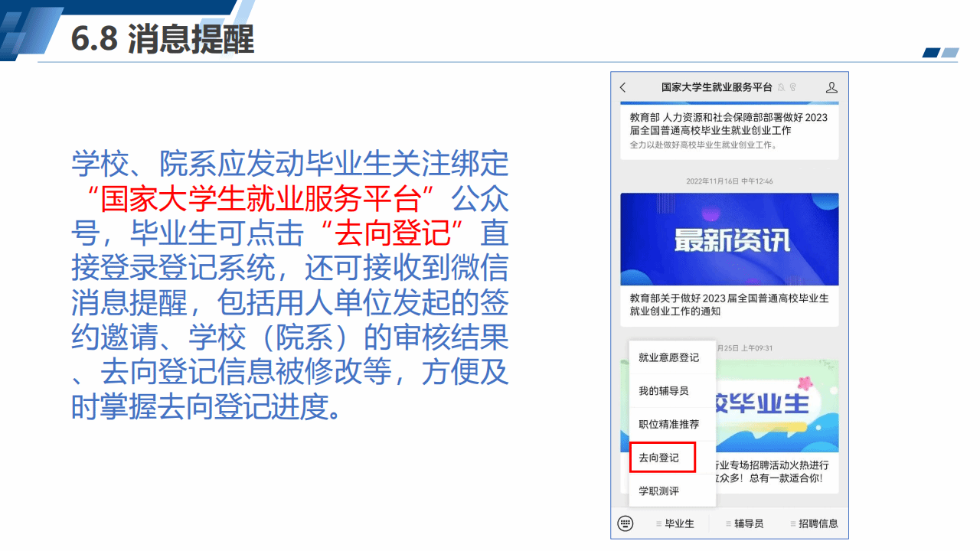The image size is (980, 551).
Task: Tap the muted bell icon beside title
Action: tap(781, 87)
